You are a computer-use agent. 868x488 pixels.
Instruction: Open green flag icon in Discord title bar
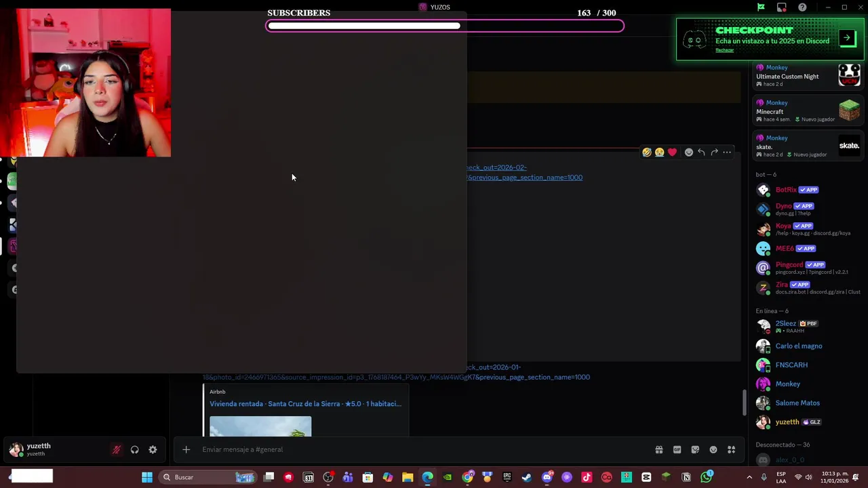pos(761,7)
